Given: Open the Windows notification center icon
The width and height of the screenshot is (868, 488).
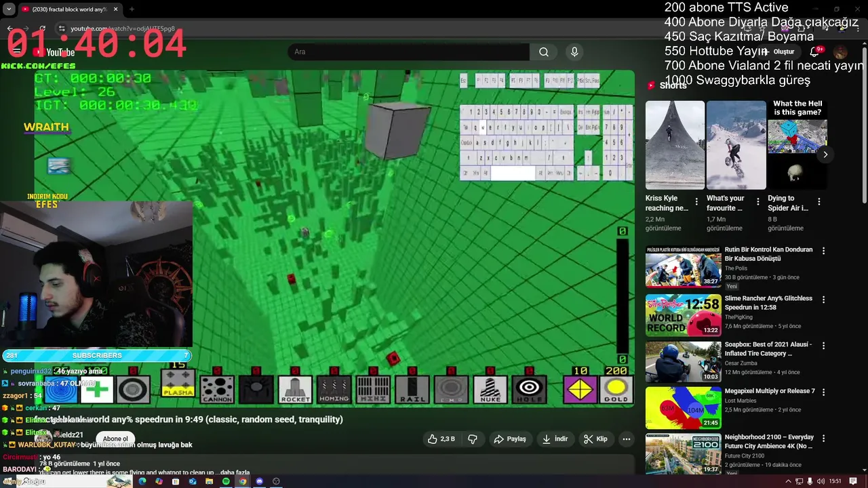Looking at the screenshot, I should (853, 481).
